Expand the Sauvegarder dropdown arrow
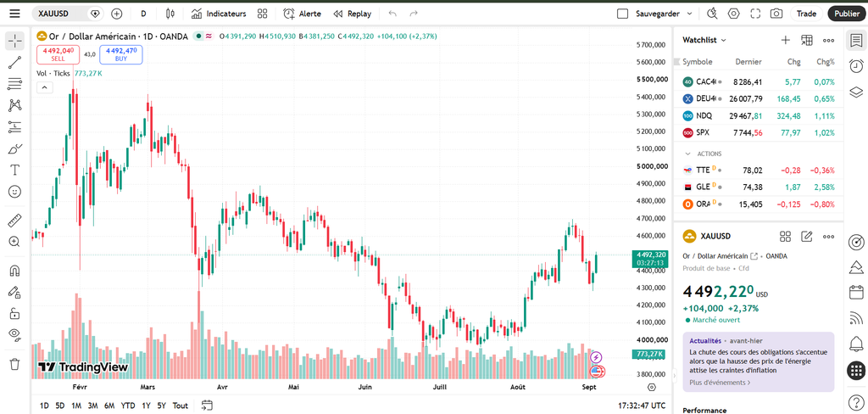The height and width of the screenshot is (414, 868). pos(689,14)
